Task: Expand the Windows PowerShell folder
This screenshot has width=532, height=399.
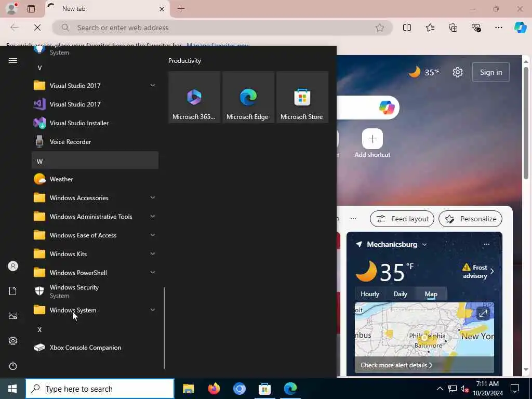Action: pos(95,272)
